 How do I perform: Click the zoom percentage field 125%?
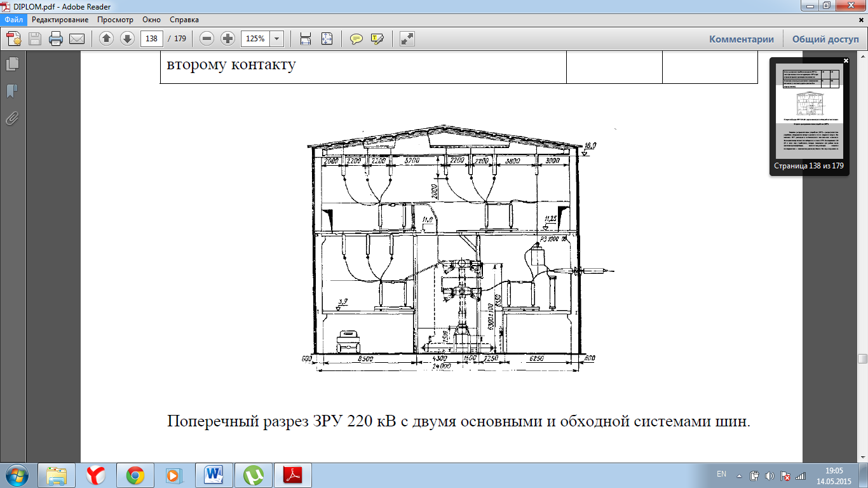[x=255, y=39]
